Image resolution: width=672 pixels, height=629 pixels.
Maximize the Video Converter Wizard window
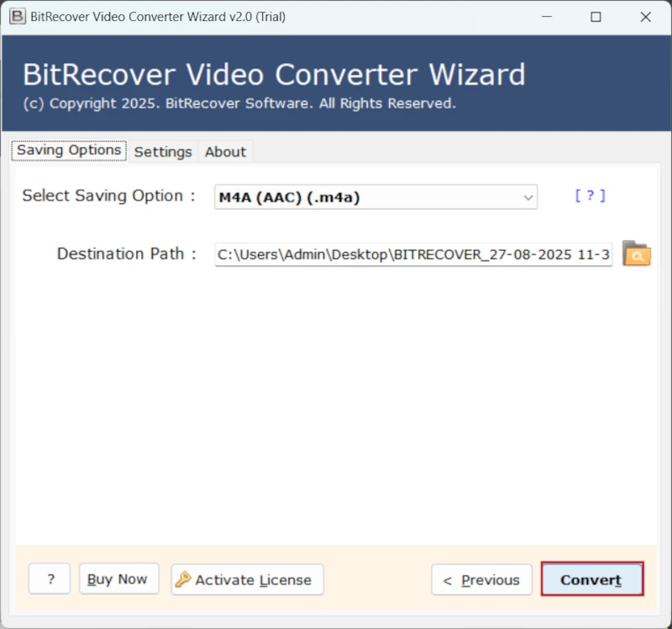(x=596, y=17)
